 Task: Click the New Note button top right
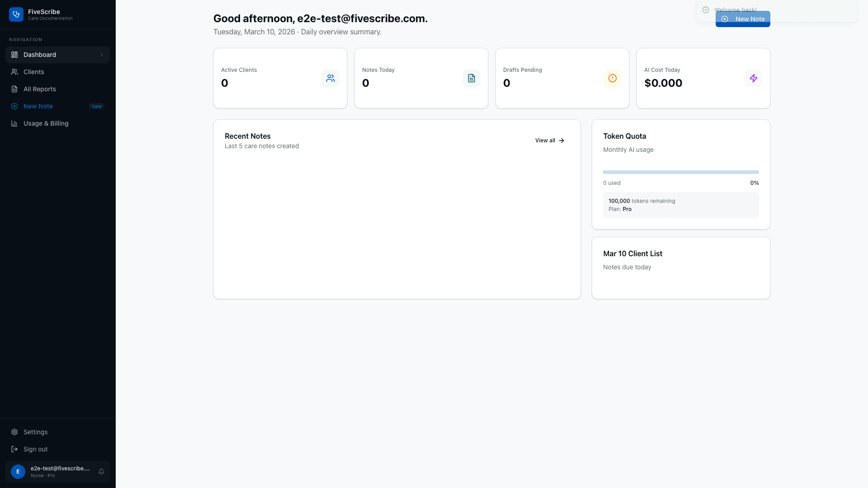point(743,19)
